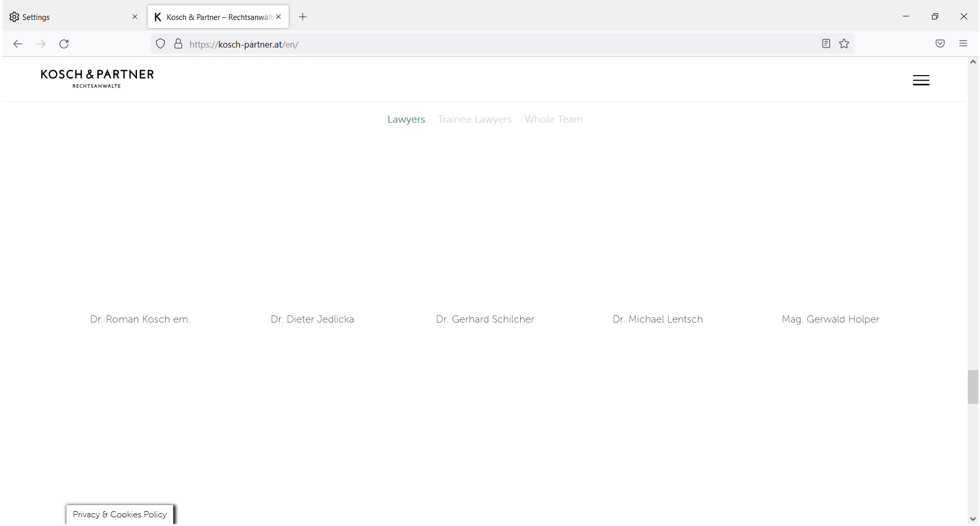This screenshot has height=526, width=980.
Task: Save the page to Pocket
Action: 940,43
